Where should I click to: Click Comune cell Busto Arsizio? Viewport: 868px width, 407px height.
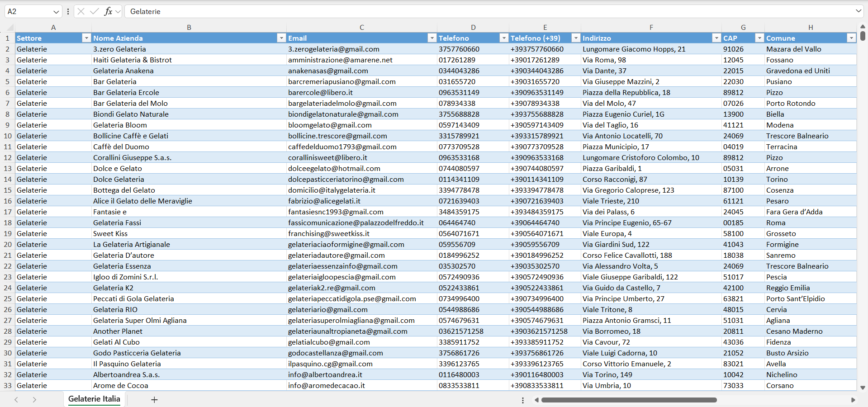pyautogui.click(x=811, y=353)
